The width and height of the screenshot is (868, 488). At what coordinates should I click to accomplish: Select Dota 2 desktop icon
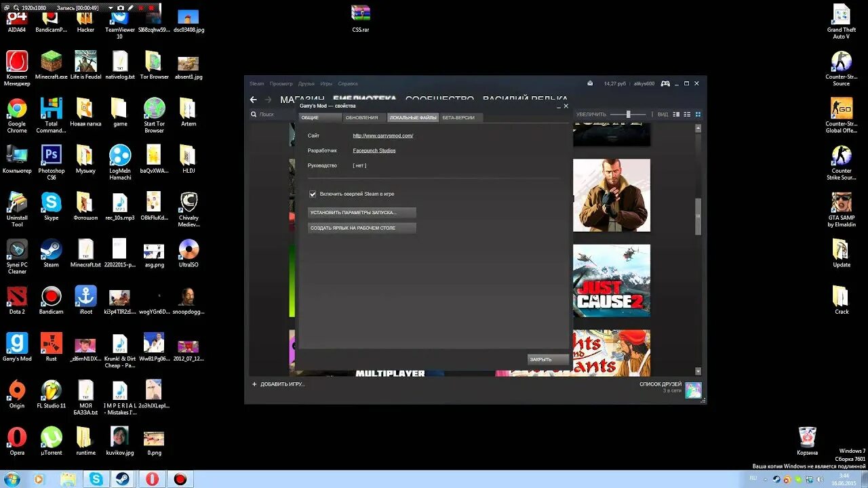(x=17, y=300)
